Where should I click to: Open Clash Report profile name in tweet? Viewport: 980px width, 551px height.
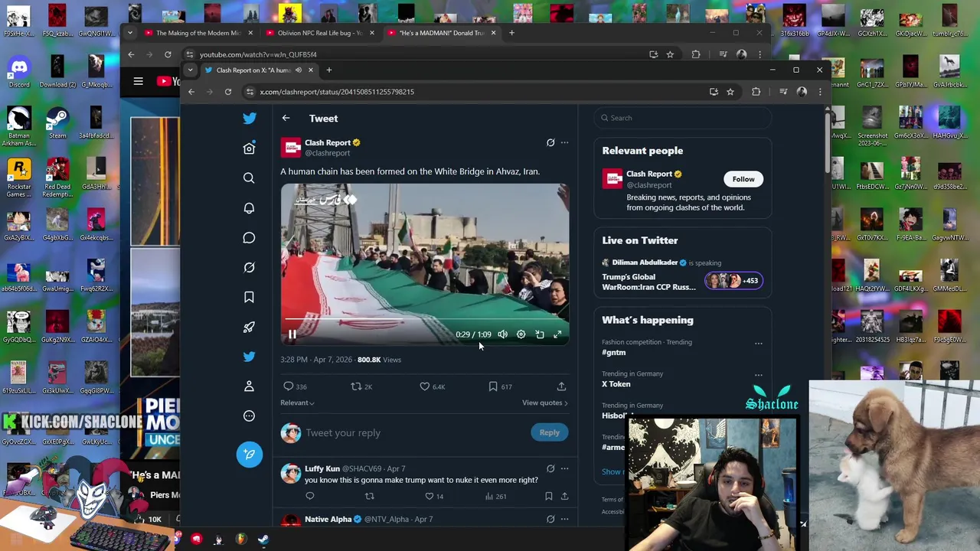328,142
